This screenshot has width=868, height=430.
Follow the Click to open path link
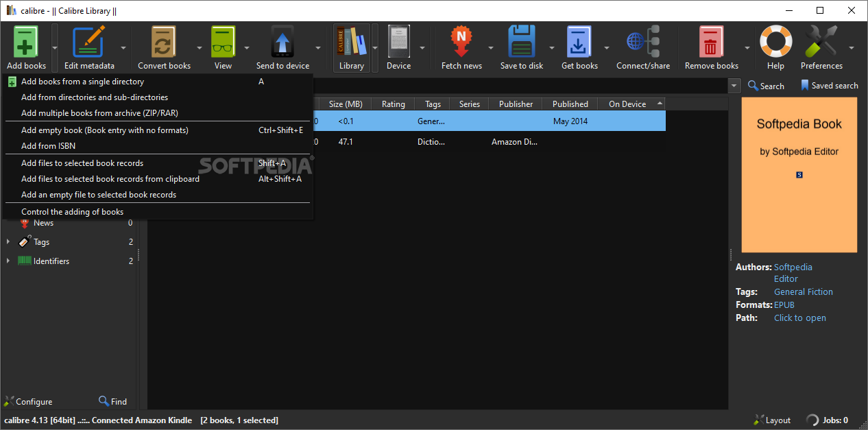(x=800, y=318)
